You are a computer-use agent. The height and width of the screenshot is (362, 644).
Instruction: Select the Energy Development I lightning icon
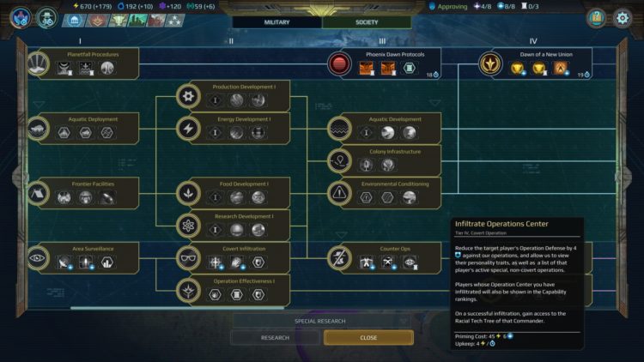pyautogui.click(x=188, y=129)
